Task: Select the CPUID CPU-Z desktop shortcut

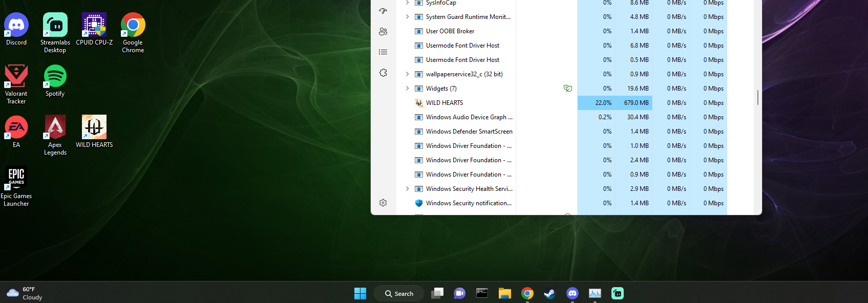Action: pyautogui.click(x=94, y=30)
